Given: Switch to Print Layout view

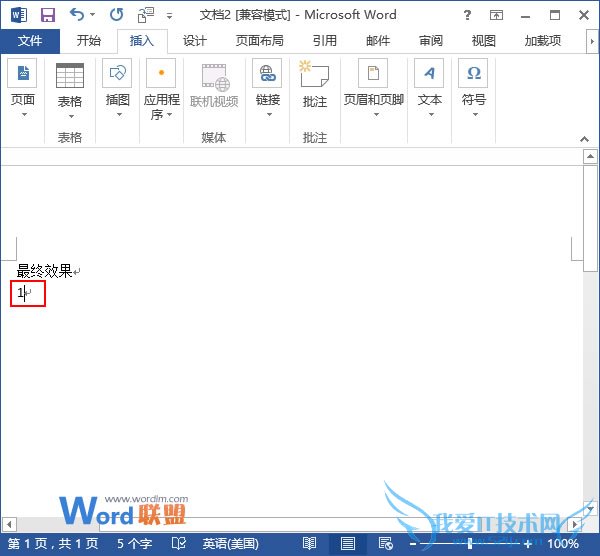Looking at the screenshot, I should [x=347, y=543].
